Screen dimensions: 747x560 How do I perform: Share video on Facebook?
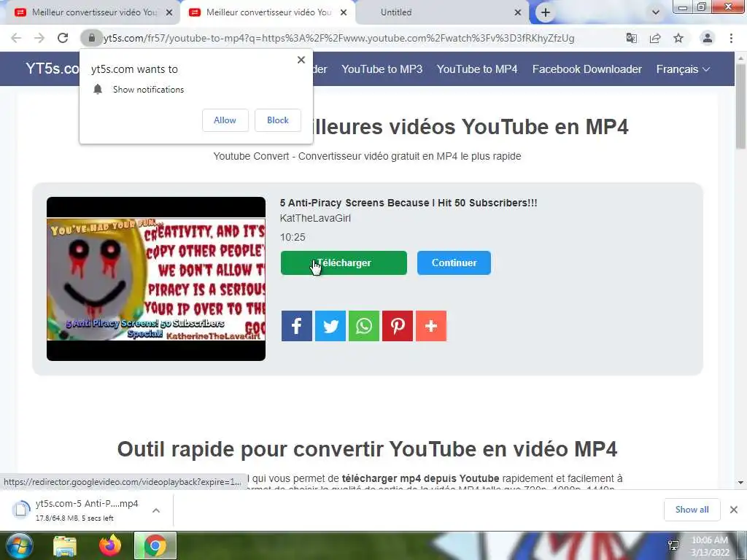pyautogui.click(x=296, y=326)
